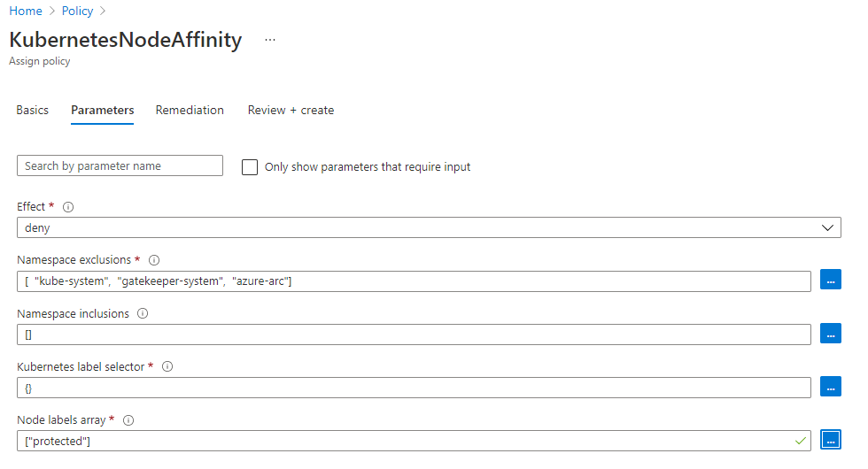
Task: Select the Parameters tab
Action: [103, 111]
